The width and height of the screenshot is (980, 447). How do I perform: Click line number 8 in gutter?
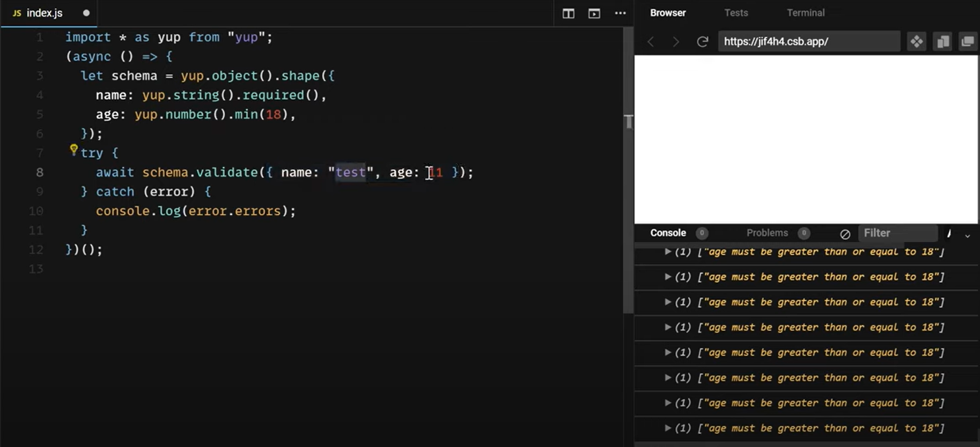tap(40, 172)
